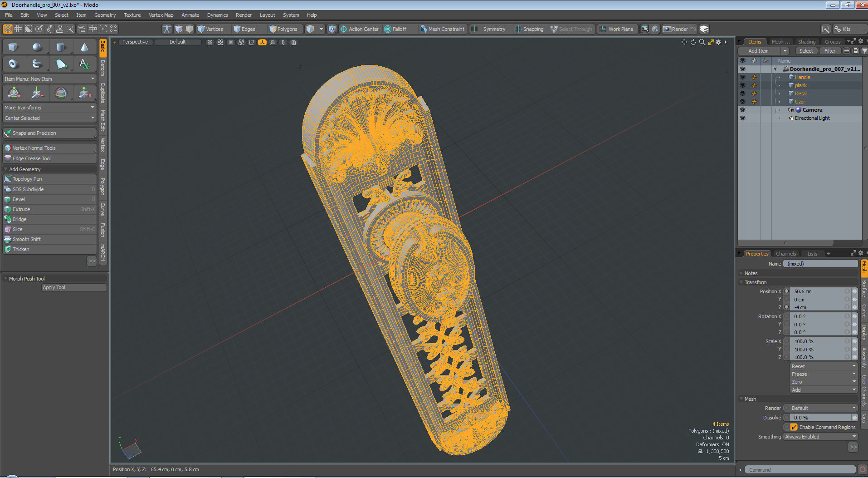Viewport: 868px width, 478px height.
Task: Open the Texture menu
Action: pyautogui.click(x=132, y=15)
